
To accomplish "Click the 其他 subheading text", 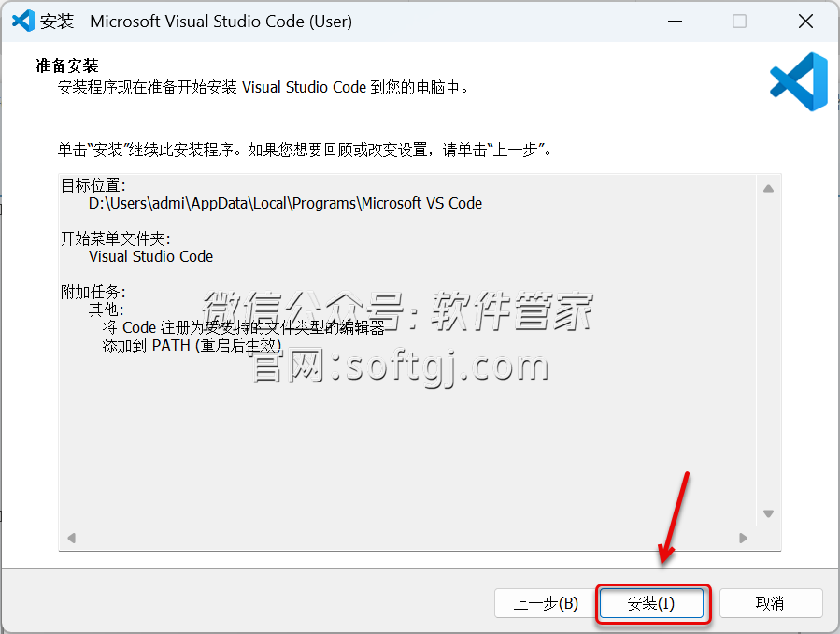I will pos(107,310).
